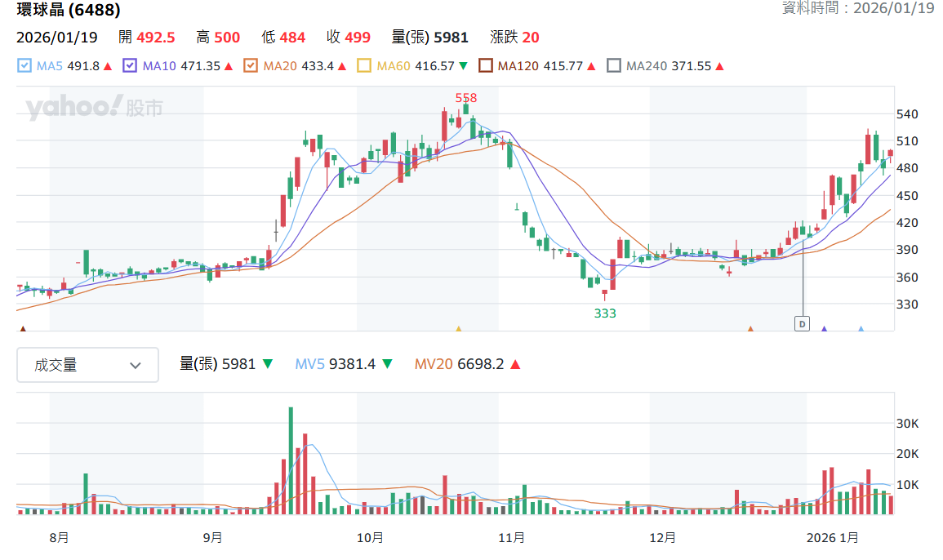Click the orange triangle marker in December
Screen dimensions: 943x560
pos(750,328)
